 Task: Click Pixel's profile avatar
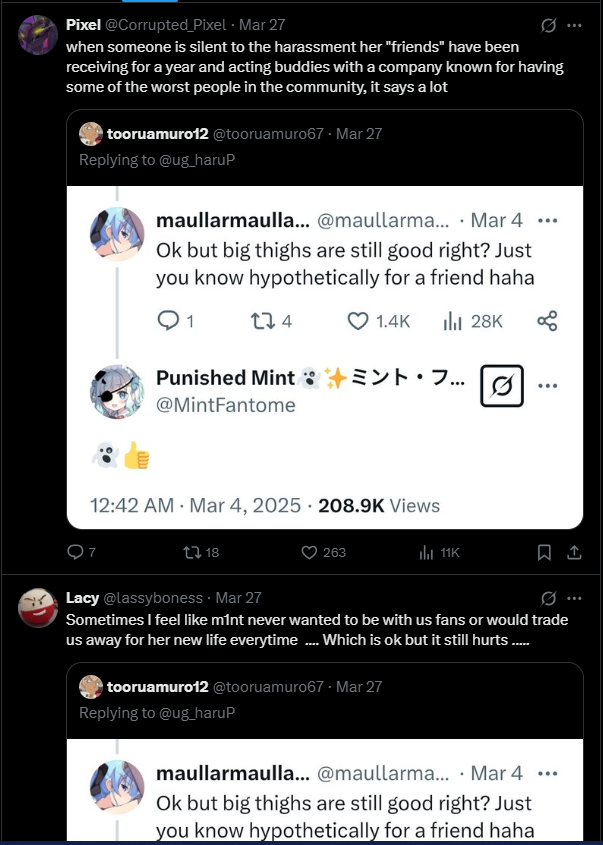pos(38,35)
